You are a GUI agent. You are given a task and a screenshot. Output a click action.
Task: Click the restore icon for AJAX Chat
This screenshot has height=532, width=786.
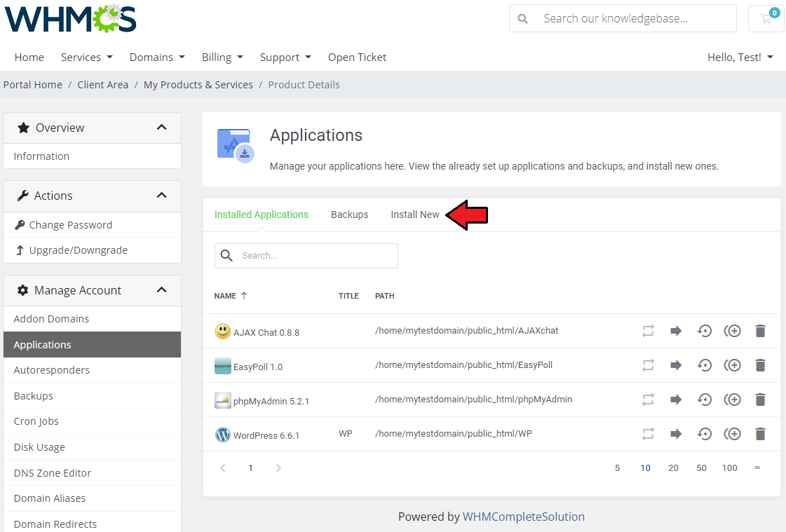coord(704,331)
